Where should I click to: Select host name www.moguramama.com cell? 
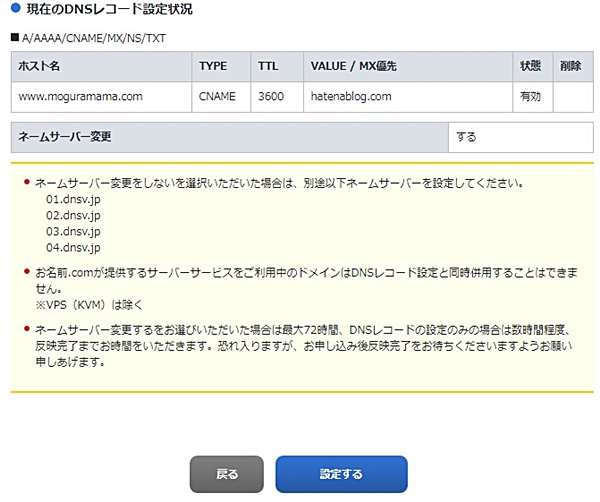[101, 97]
